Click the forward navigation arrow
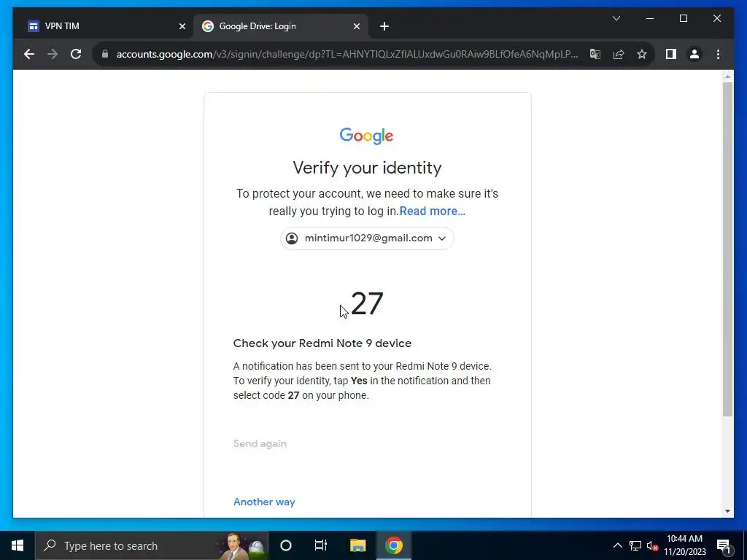Image resolution: width=747 pixels, height=560 pixels. tap(53, 54)
